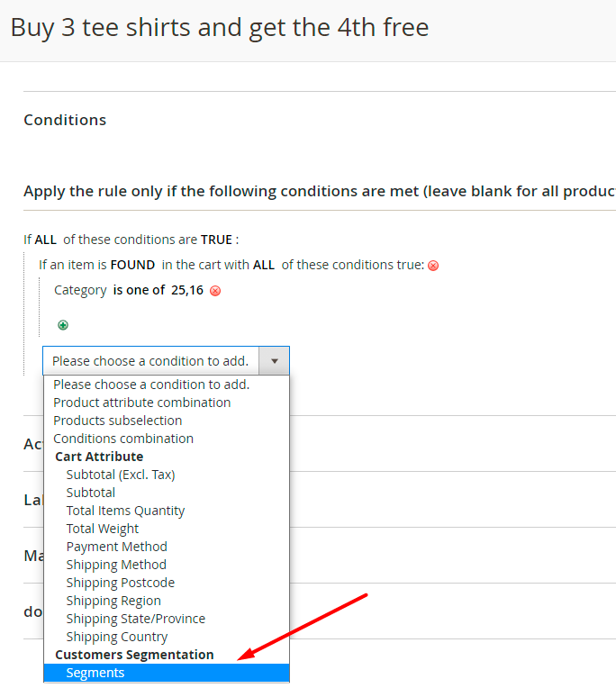Change the TRUE value link
This screenshot has height=688, width=616.
point(216,240)
